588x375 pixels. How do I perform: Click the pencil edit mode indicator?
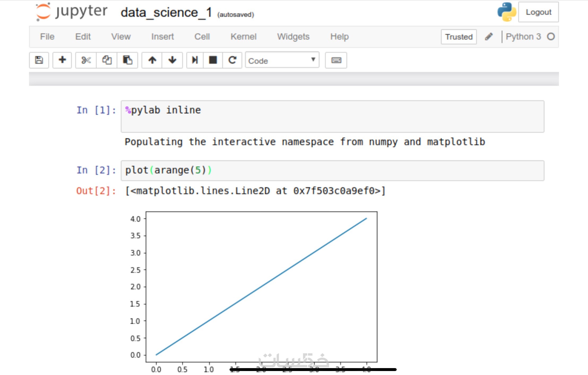(489, 37)
